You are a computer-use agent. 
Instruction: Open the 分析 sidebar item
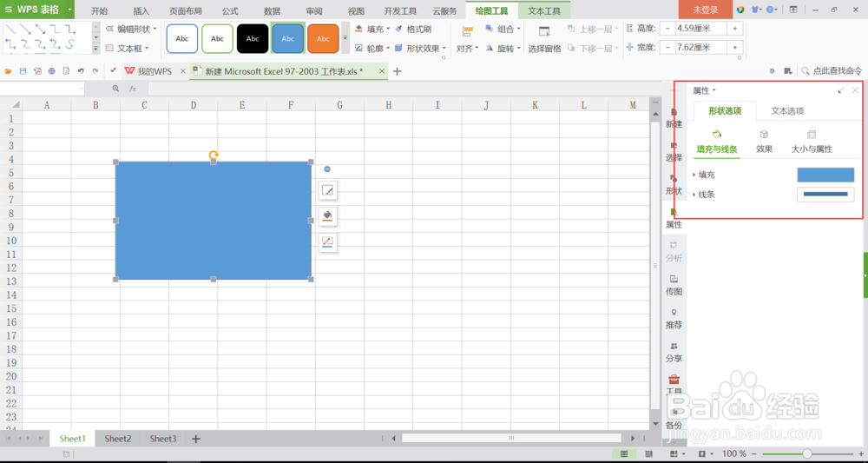(x=674, y=252)
